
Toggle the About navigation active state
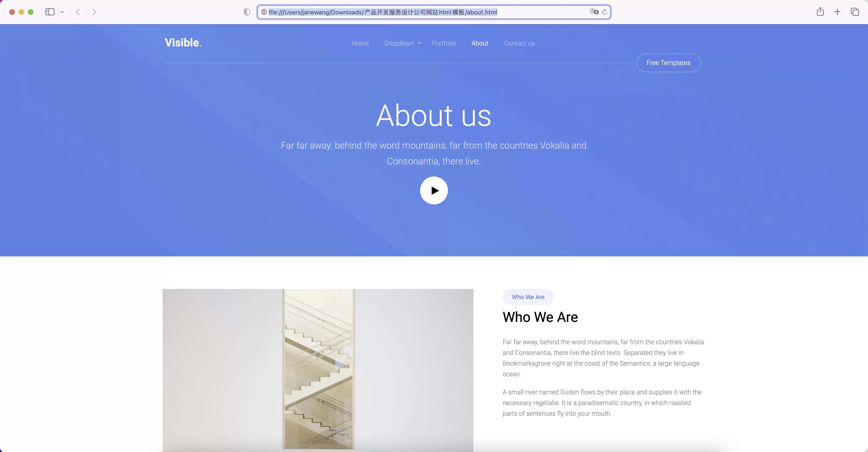coord(479,43)
